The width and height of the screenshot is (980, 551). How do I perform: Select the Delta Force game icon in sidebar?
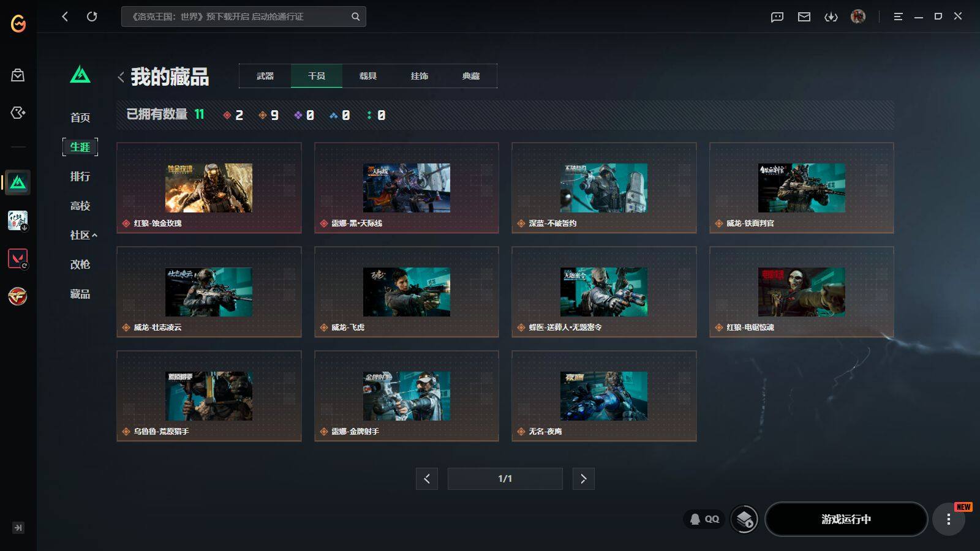pyautogui.click(x=18, y=182)
